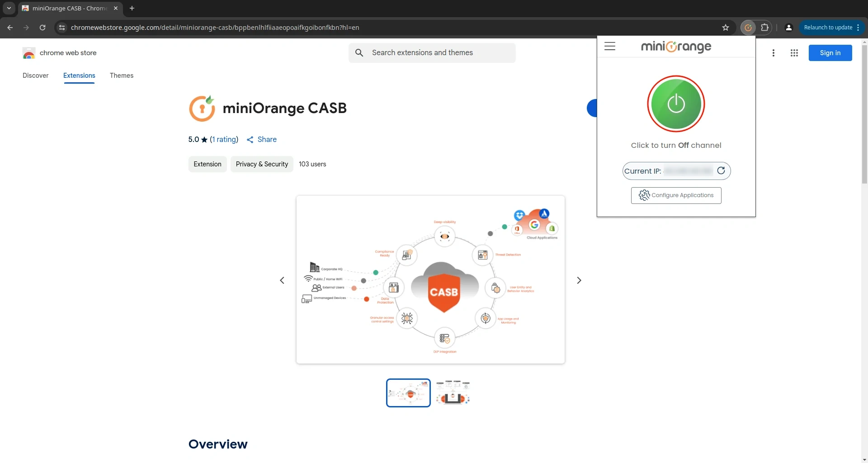This screenshot has width=868, height=463.
Task: Open the Chrome extensions puzzle icon
Action: 764,28
